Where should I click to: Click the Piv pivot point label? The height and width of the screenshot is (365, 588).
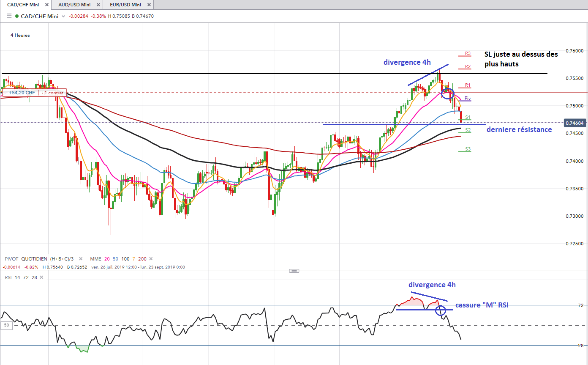(468, 98)
